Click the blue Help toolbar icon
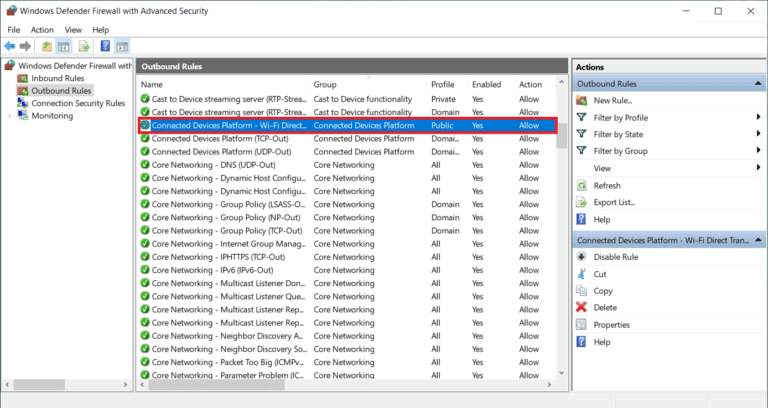The height and width of the screenshot is (408, 768). click(x=104, y=46)
